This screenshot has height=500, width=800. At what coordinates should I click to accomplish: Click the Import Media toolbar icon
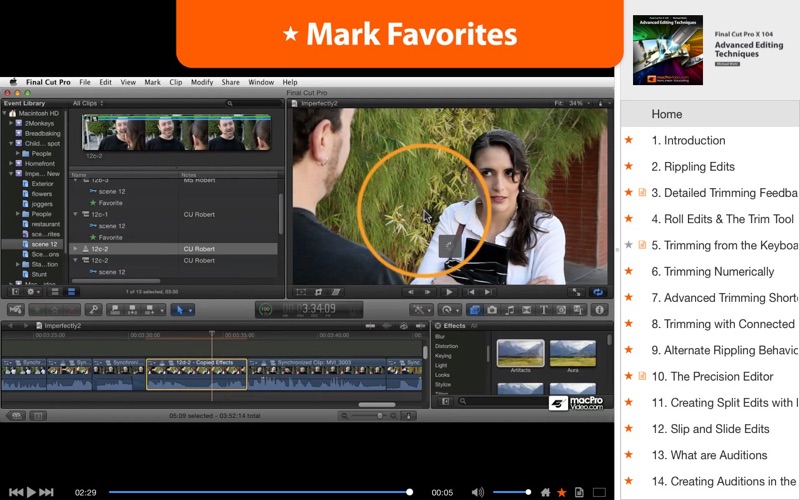[x=16, y=310]
